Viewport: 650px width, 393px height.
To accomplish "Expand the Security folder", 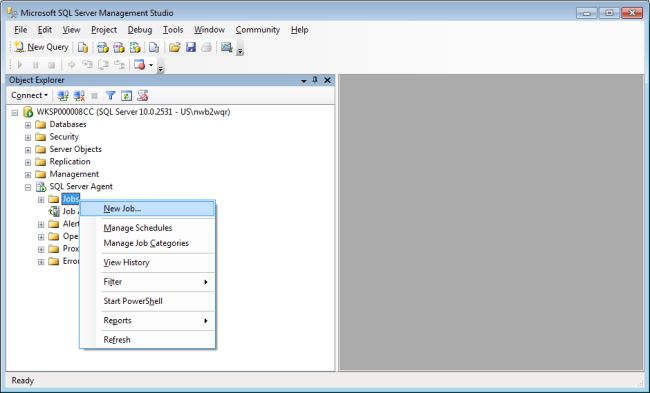I will pyautogui.click(x=28, y=137).
